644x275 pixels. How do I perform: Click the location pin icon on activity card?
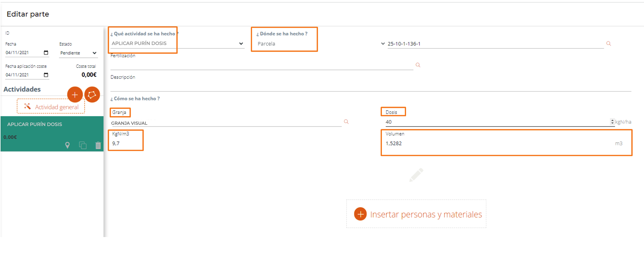(68, 145)
